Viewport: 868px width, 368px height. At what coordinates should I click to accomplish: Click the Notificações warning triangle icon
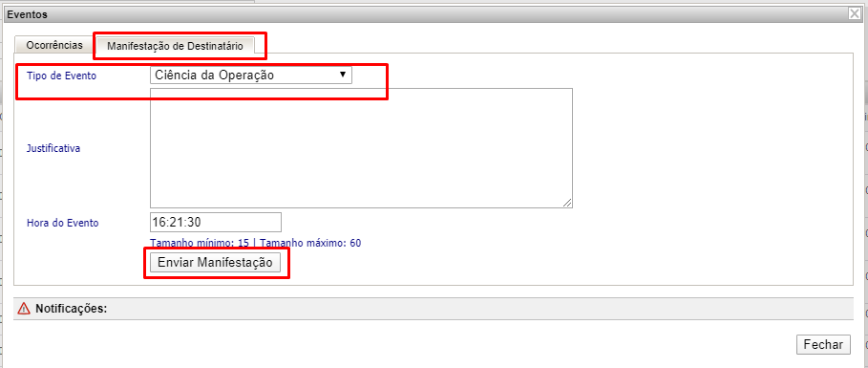[24, 309]
